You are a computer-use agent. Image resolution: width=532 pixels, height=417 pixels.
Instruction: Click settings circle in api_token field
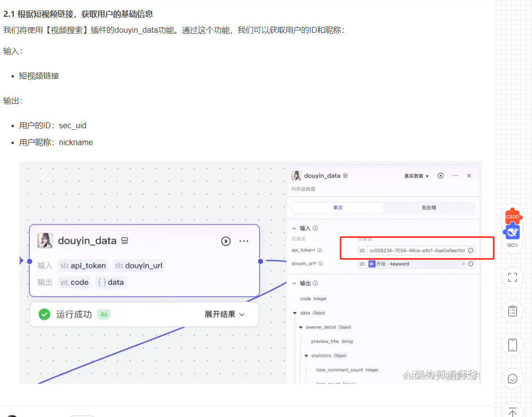click(x=470, y=250)
